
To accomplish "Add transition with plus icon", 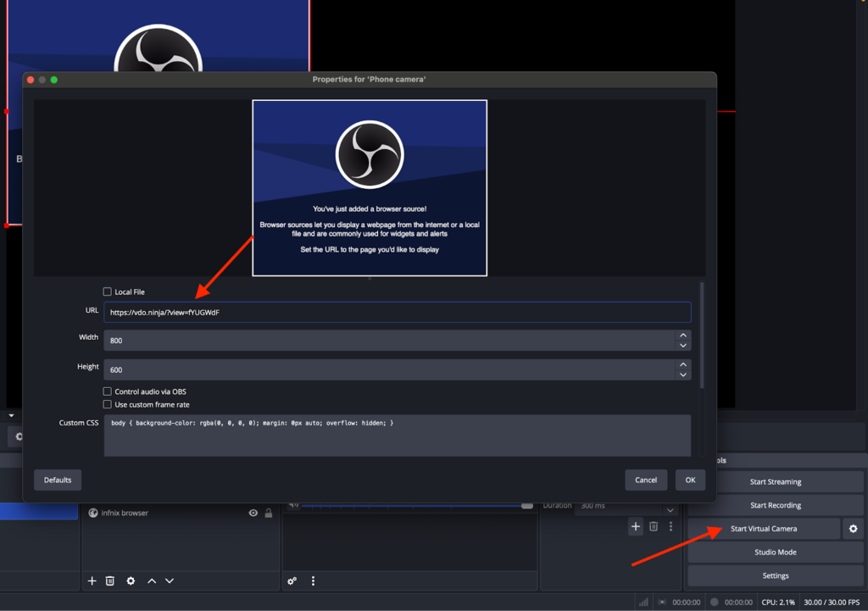I will coord(636,527).
